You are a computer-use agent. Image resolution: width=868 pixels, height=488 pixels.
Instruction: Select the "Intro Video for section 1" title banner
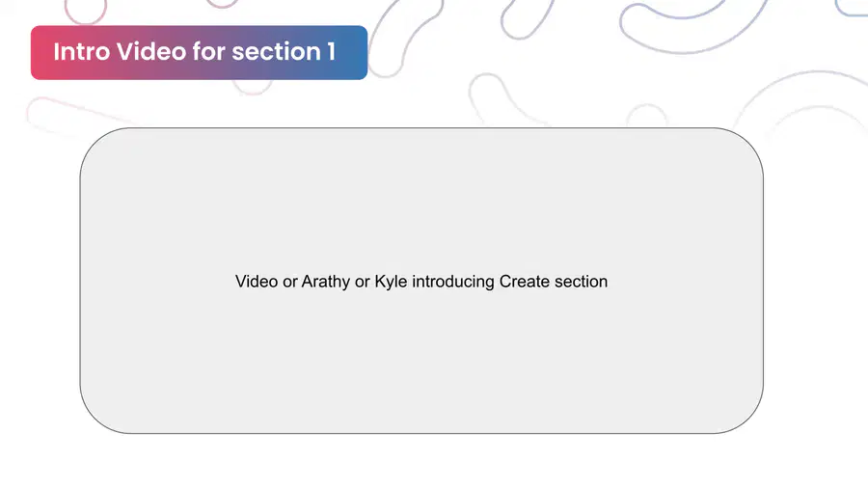click(x=200, y=53)
